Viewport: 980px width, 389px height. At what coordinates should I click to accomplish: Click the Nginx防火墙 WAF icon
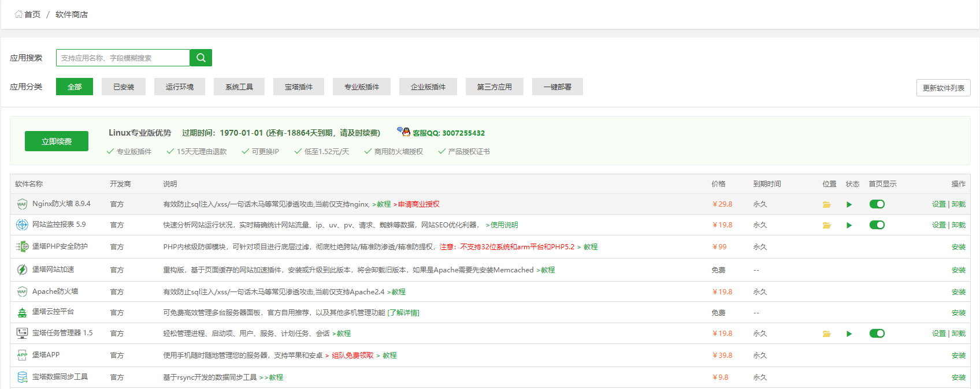(22, 204)
